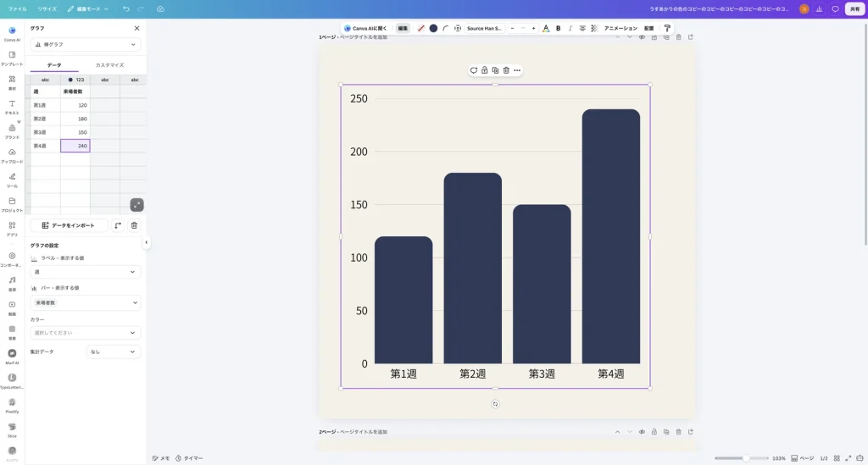Delete the chart using floating toolbar trash icon

(506, 70)
